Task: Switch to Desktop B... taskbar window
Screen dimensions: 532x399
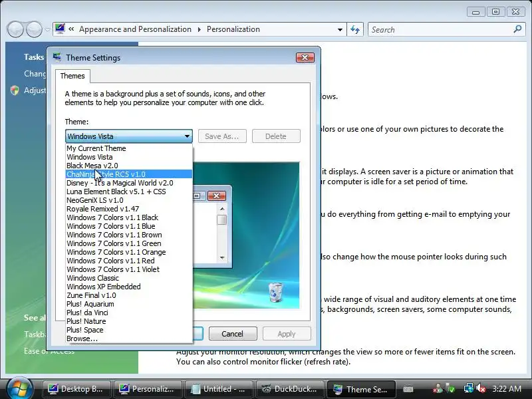Action: coord(76,389)
